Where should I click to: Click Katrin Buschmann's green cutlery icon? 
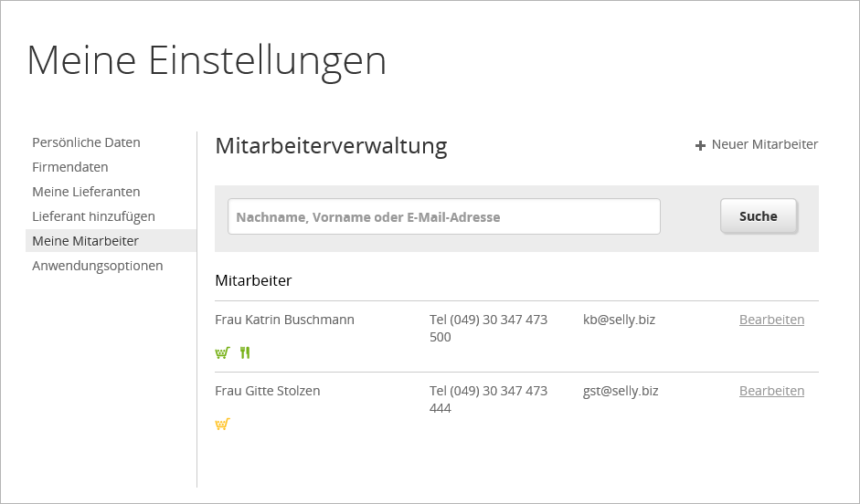point(244,352)
